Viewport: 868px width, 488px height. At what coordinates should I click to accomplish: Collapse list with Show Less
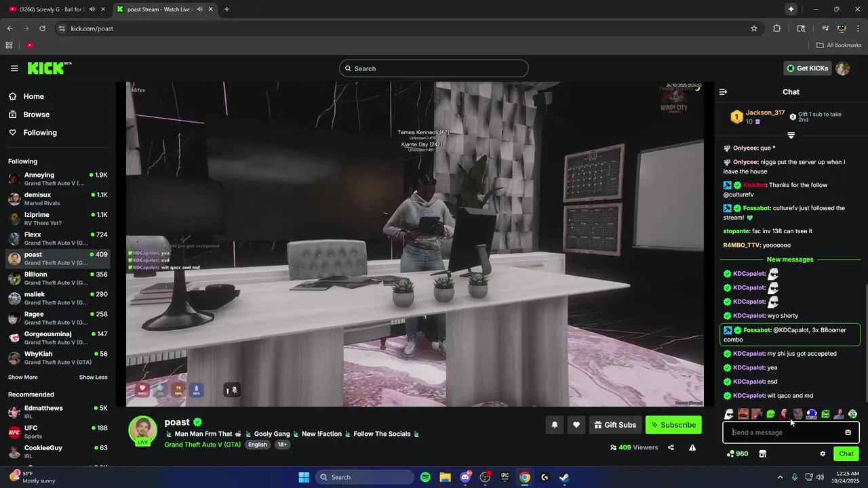click(x=93, y=378)
